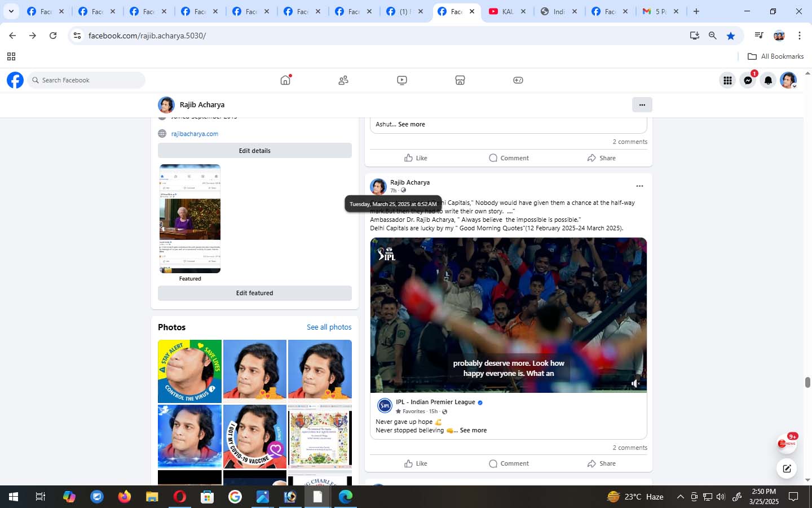Open Windows Start menu
This screenshot has width=812, height=508.
click(x=14, y=497)
